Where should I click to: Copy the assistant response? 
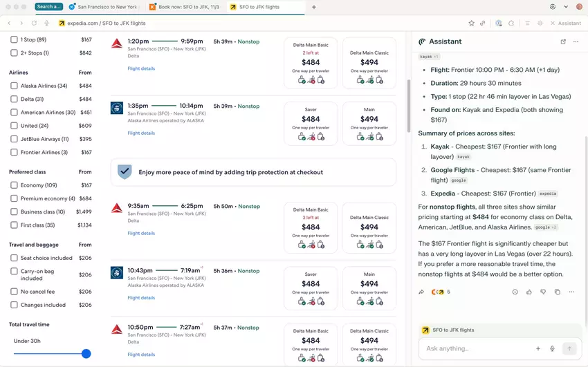(x=558, y=292)
